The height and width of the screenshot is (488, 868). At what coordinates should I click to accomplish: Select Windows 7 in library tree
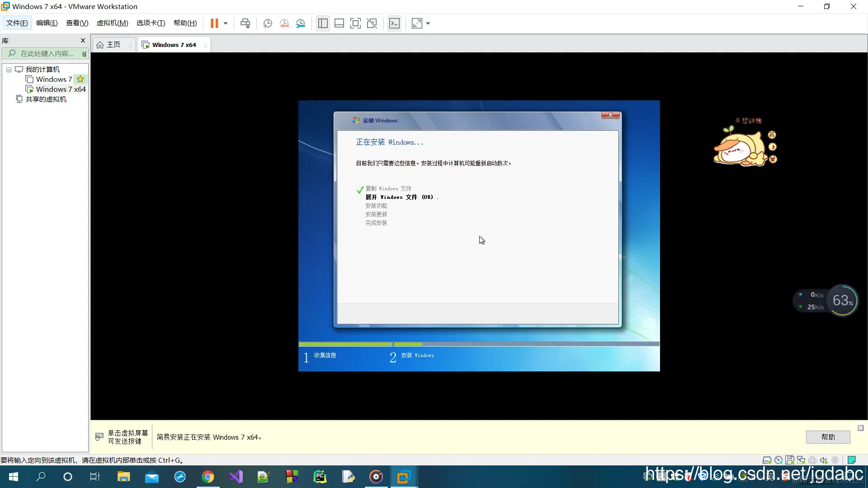tap(54, 80)
